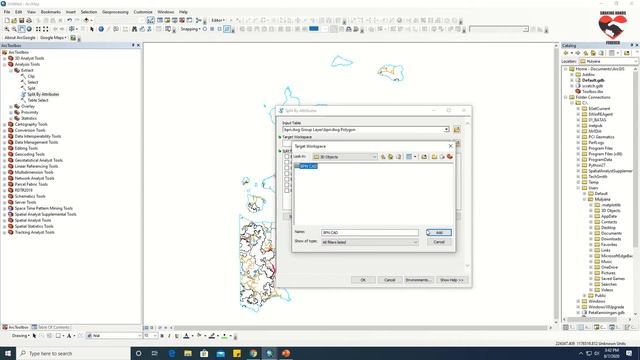Click the New map document icon
Viewport: 640px width, 360px height.
[x=7, y=20]
